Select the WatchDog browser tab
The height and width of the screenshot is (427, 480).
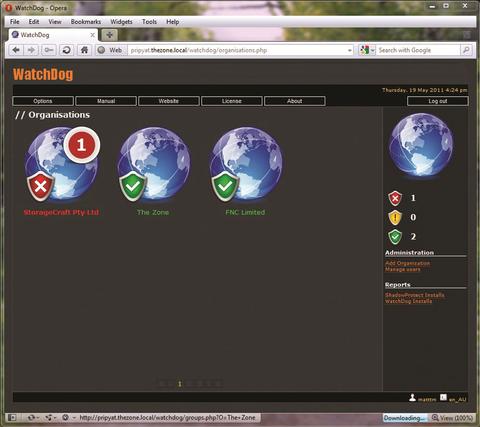coord(53,35)
